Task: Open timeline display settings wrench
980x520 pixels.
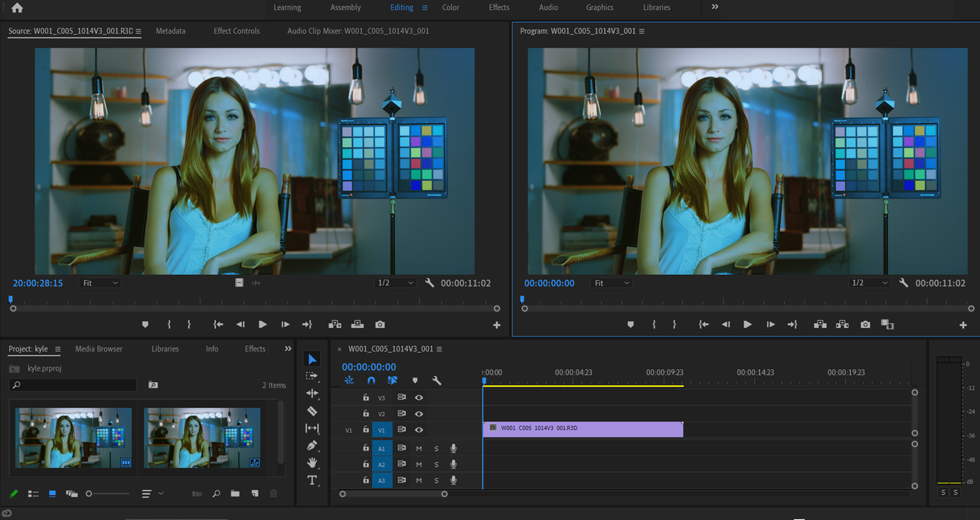Action: (x=436, y=380)
